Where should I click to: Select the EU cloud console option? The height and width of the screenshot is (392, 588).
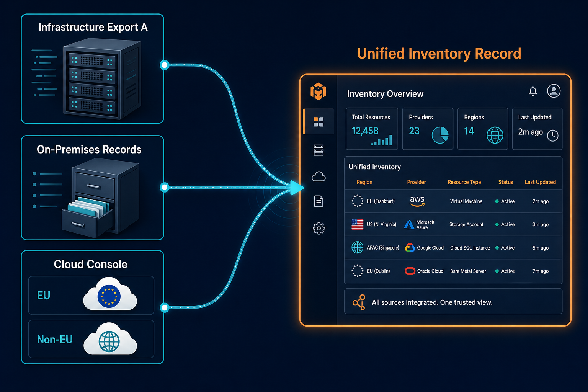pos(91,295)
